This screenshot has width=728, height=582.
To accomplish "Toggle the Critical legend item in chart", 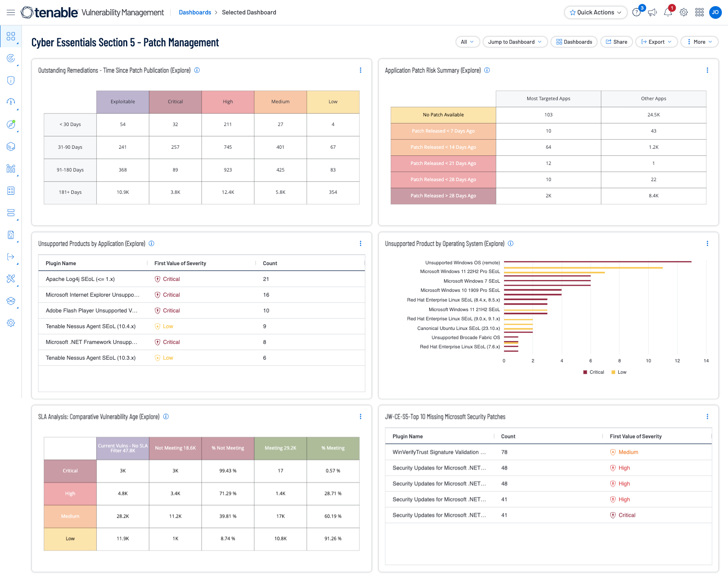I will pyautogui.click(x=593, y=372).
